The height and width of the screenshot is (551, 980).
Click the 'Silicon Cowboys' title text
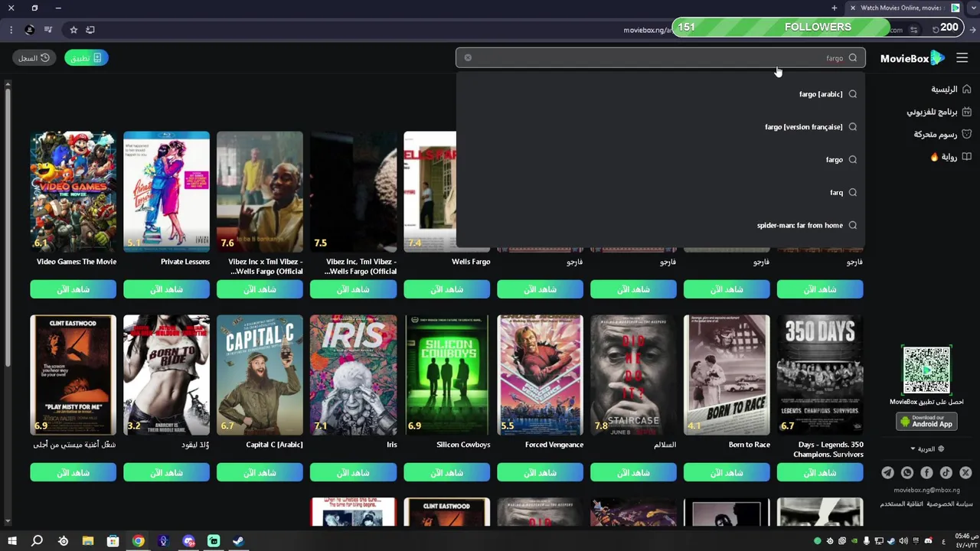pyautogui.click(x=463, y=445)
